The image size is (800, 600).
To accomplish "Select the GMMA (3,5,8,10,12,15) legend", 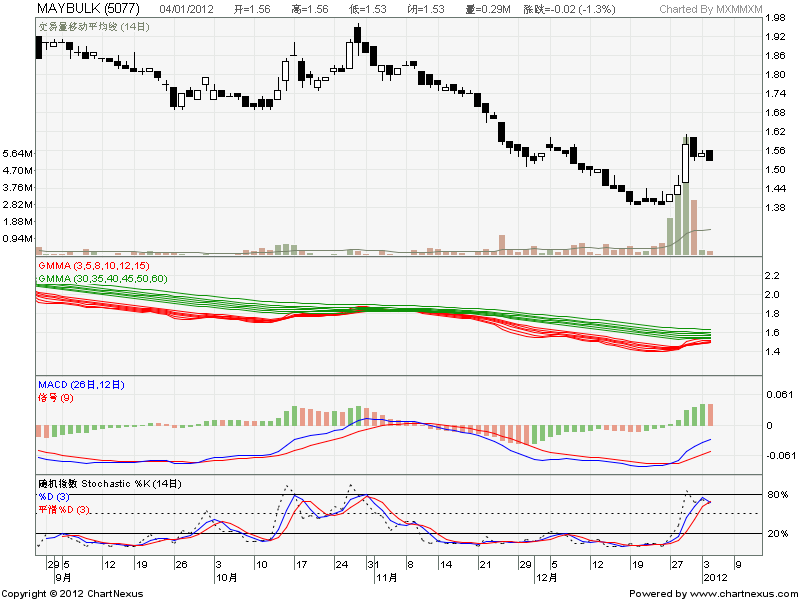I will tap(93, 265).
